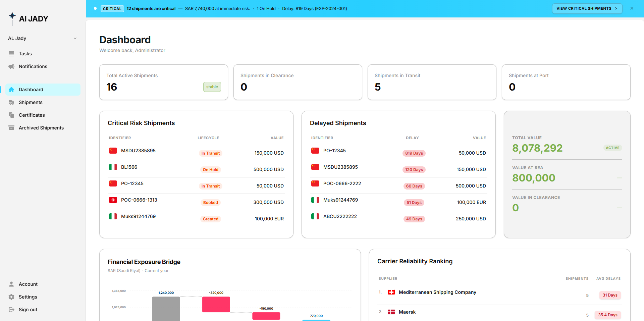This screenshot has height=321, width=644.
Task: Click Mediterranean Shipping Company carrier name
Action: [x=437, y=292]
